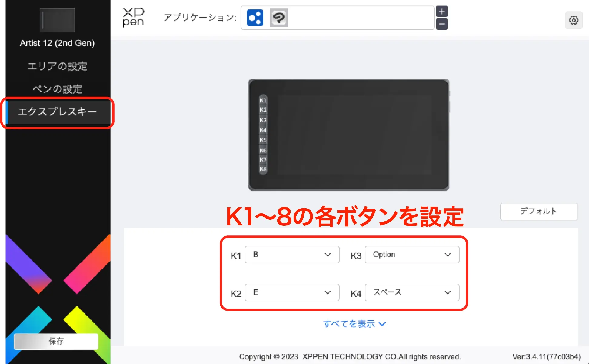
Task: Add an application with plus button
Action: click(442, 12)
